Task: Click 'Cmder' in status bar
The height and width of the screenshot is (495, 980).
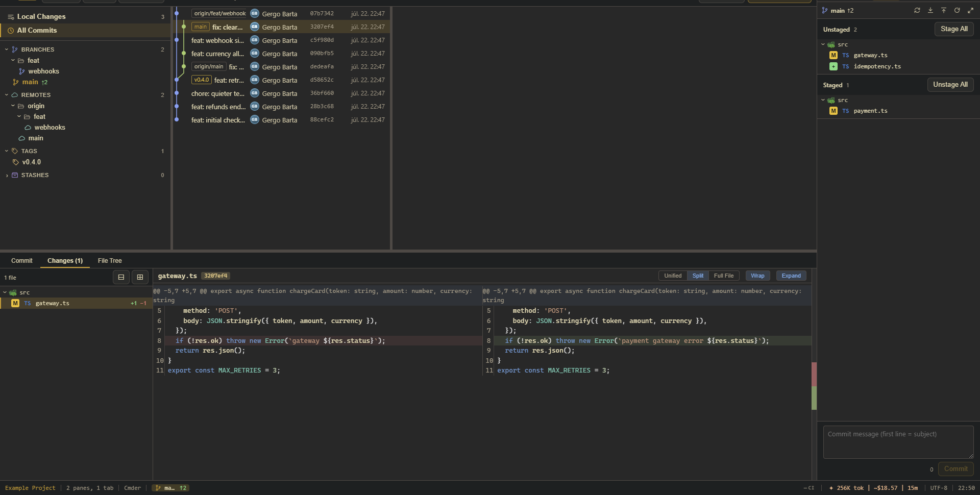Action: pos(132,488)
